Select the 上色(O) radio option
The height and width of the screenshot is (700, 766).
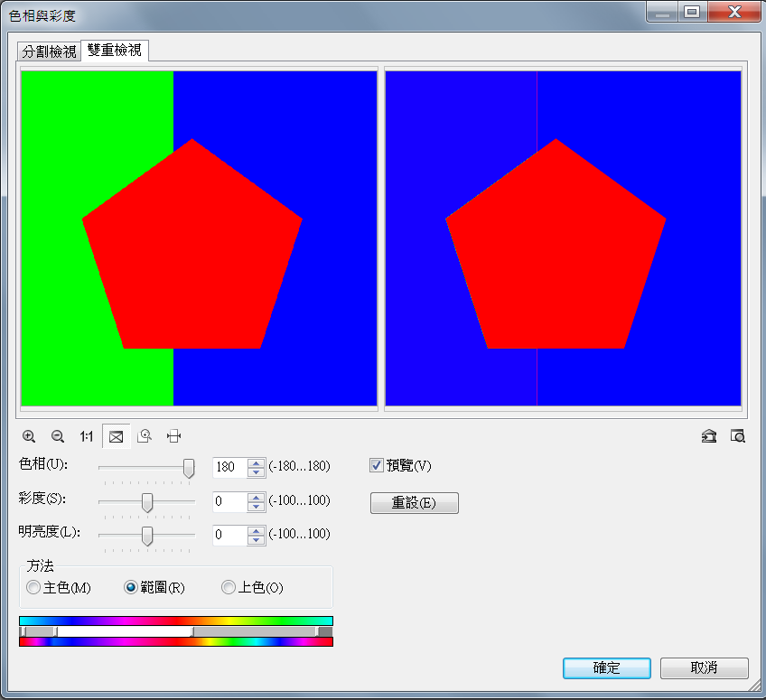pyautogui.click(x=229, y=587)
